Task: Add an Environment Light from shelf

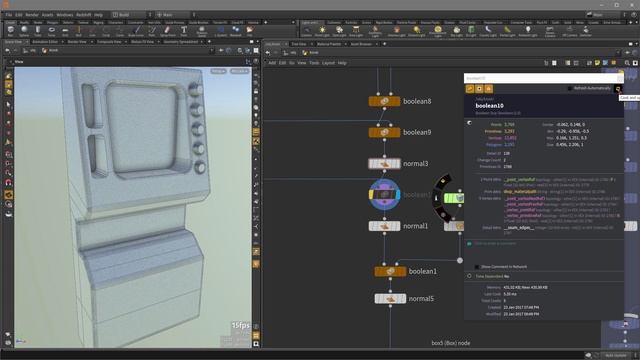Action: point(438,31)
